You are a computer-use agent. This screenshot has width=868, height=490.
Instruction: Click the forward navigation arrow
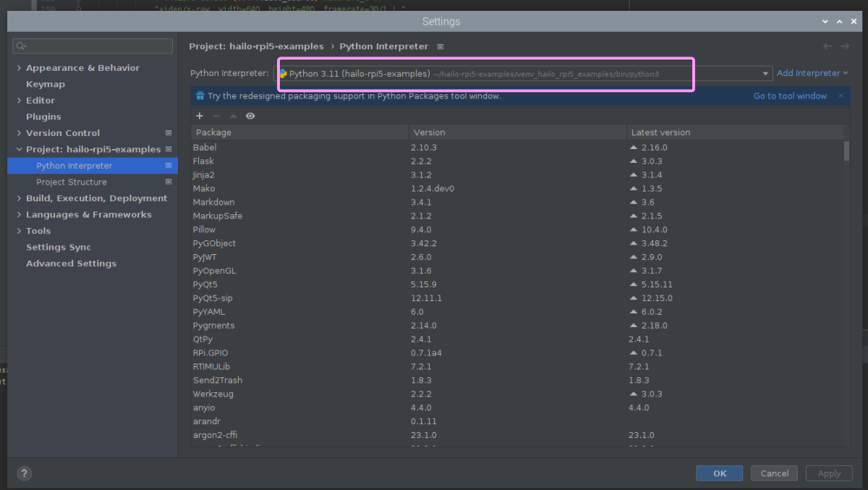pos(845,46)
